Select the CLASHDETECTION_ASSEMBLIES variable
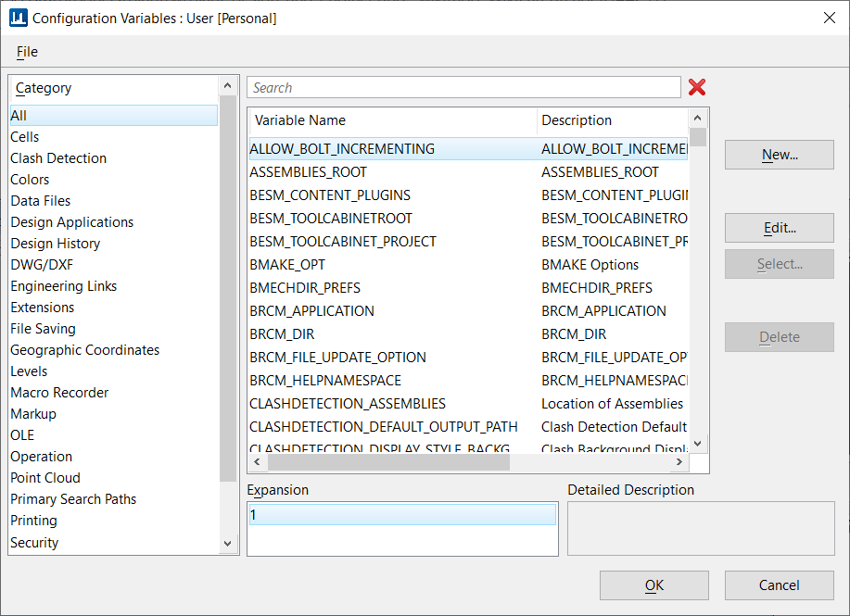850x616 pixels. coord(347,403)
